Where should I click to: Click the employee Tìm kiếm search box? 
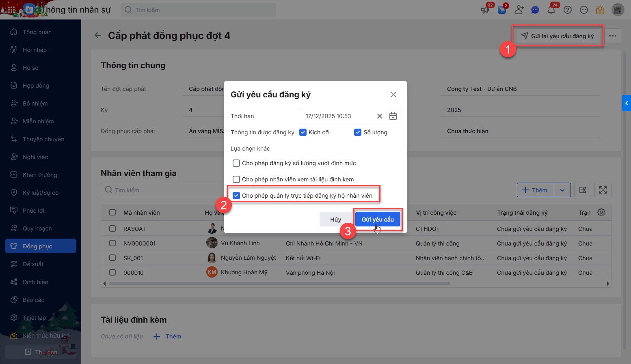(162, 190)
